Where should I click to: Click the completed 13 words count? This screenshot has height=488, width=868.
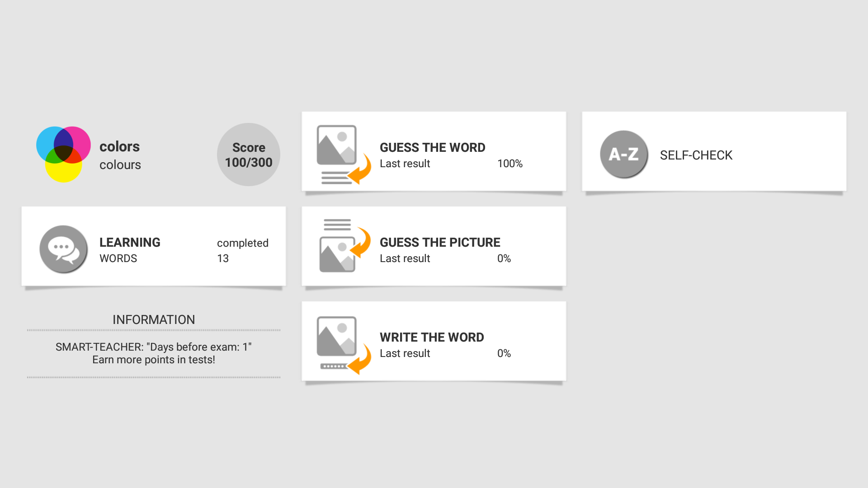242,251
